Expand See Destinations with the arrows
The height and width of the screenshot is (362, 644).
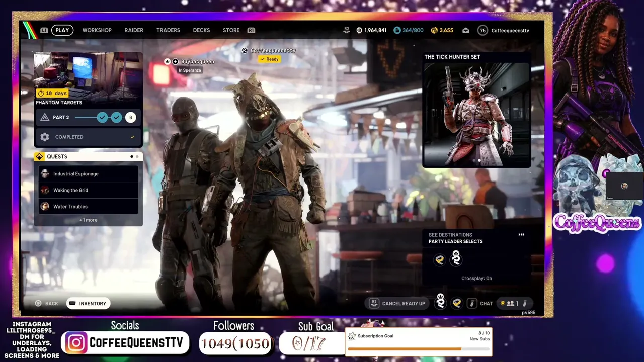521,235
